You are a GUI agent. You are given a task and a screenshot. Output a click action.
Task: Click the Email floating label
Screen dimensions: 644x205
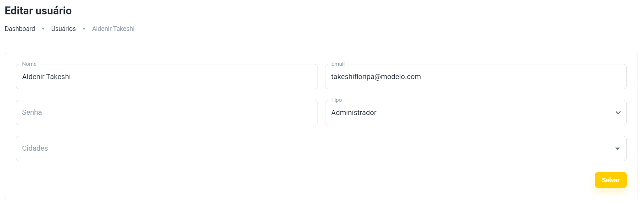[x=338, y=64]
